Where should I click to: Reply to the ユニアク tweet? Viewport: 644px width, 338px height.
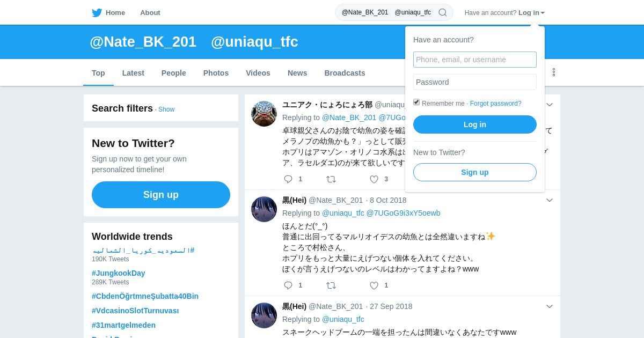point(288,179)
